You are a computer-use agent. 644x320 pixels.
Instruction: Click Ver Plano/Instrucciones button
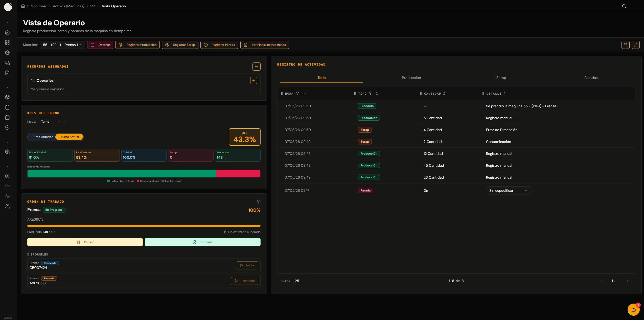click(x=265, y=45)
